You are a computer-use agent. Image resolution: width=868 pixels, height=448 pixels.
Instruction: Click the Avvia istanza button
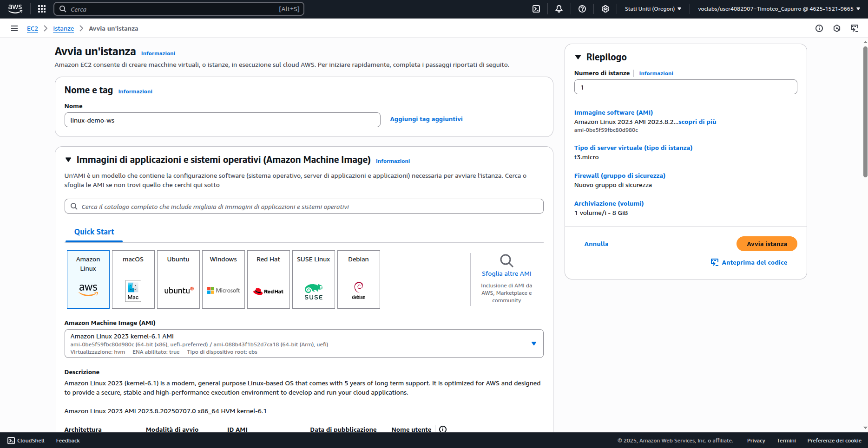(x=767, y=244)
